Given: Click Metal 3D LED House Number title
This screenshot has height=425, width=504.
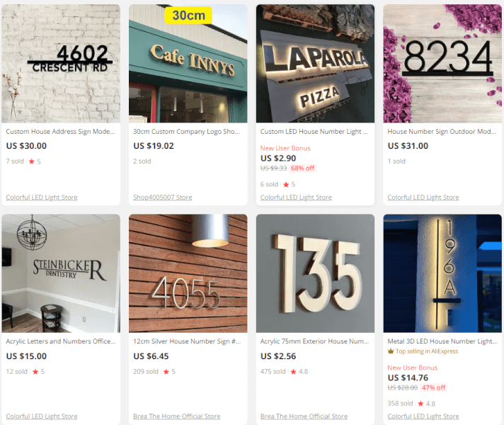Looking at the screenshot, I should (x=442, y=341).
